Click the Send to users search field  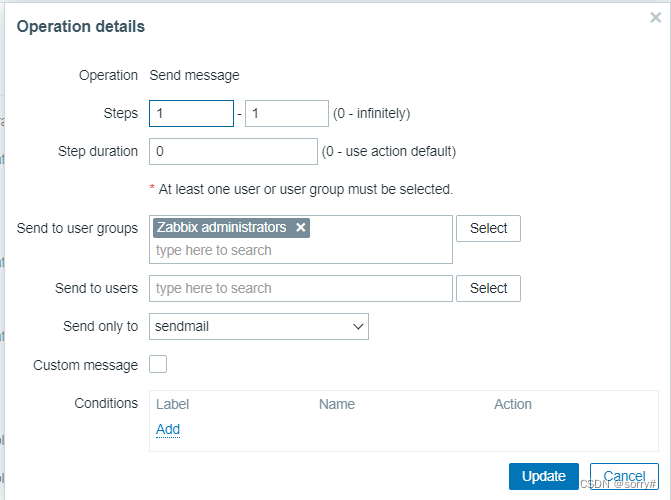click(x=301, y=289)
